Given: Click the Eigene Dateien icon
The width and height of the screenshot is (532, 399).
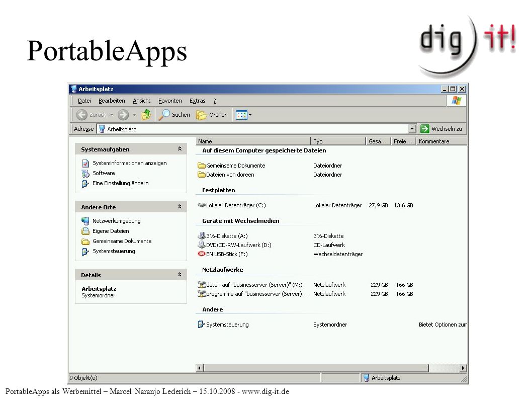Looking at the screenshot, I should tap(85, 231).
